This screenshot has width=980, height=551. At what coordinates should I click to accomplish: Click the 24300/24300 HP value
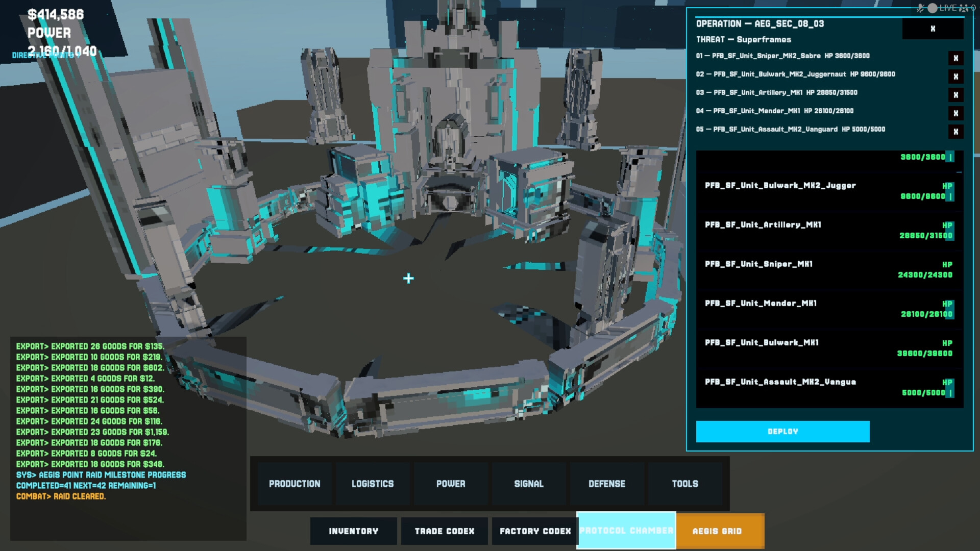pos(925,275)
